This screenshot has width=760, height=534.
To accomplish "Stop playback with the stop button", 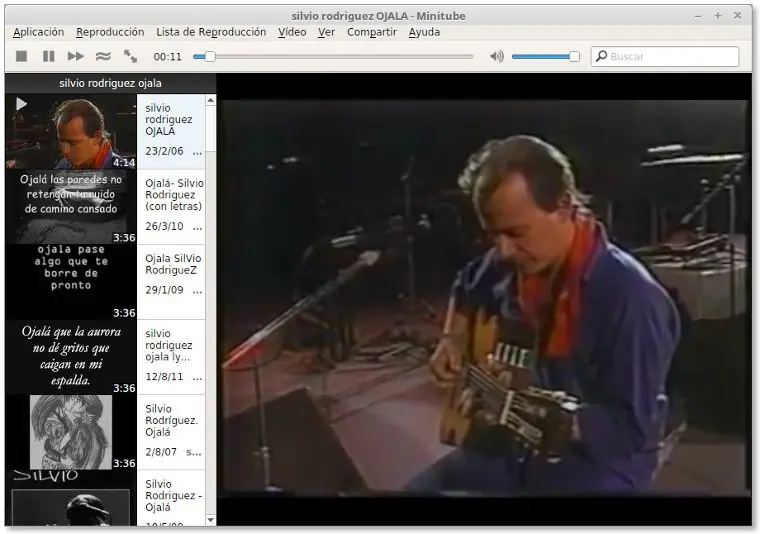I will [x=21, y=56].
